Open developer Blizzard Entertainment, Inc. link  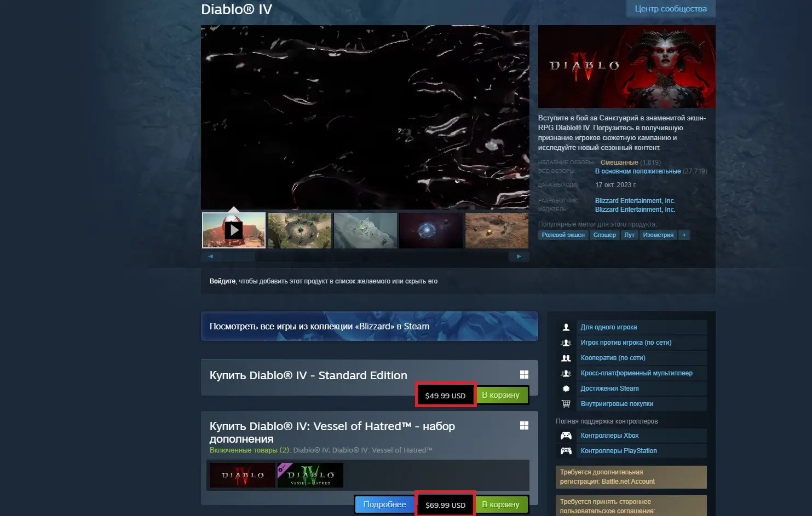pos(635,201)
